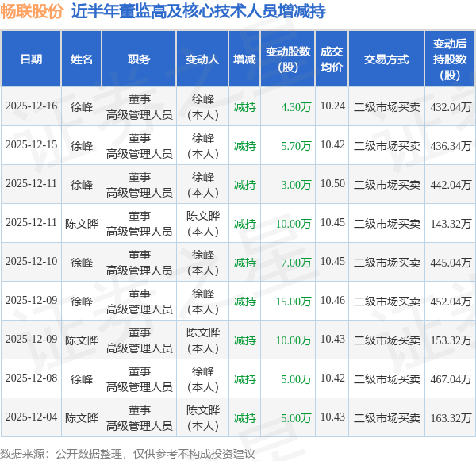Click the 变动人 column header

(202, 59)
